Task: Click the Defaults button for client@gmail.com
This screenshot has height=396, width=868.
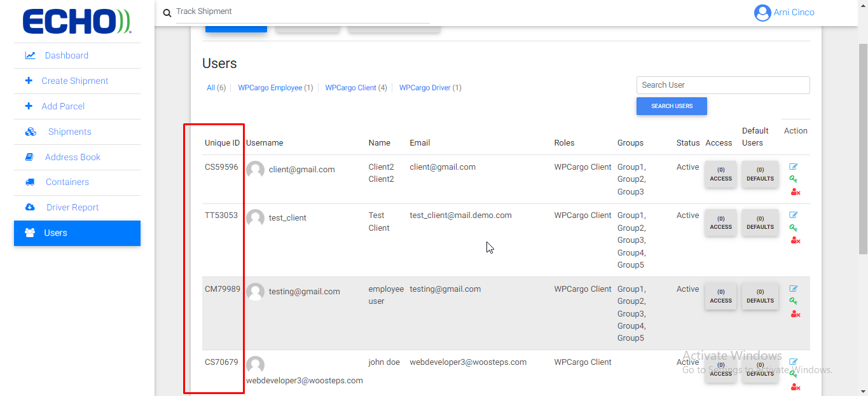Action: [760, 174]
